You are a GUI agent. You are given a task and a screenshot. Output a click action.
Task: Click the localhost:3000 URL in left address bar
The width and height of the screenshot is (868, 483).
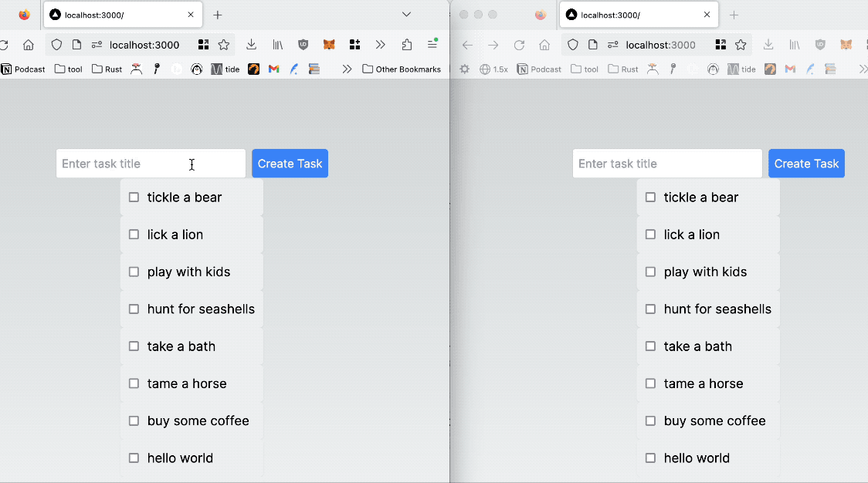coord(144,45)
